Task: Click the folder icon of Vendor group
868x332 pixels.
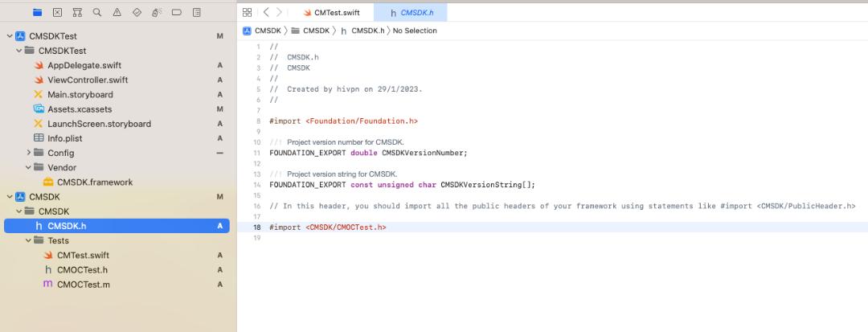Action: 39,167
